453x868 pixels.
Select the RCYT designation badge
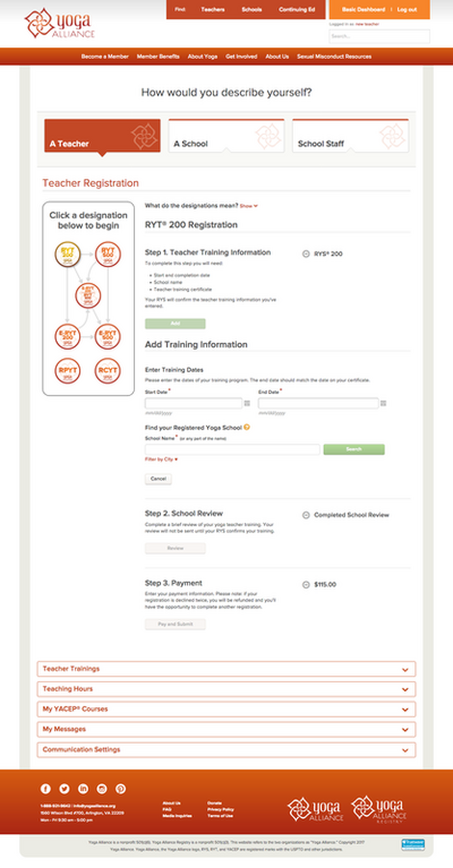click(108, 372)
